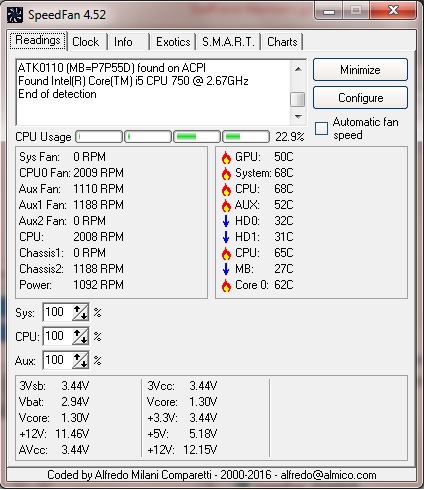Enable the Automatic fan speed checkbox
Viewport: 425px width, 490px height.
[x=321, y=128]
